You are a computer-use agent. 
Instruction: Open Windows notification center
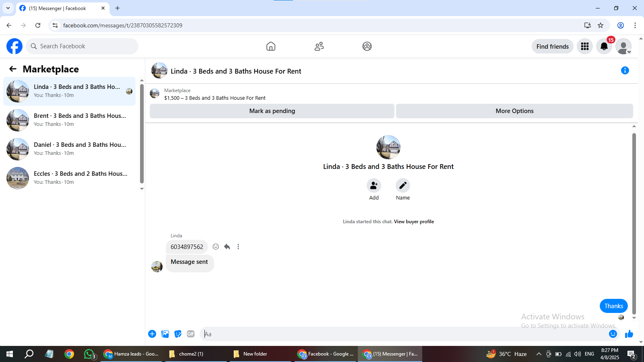(632, 354)
